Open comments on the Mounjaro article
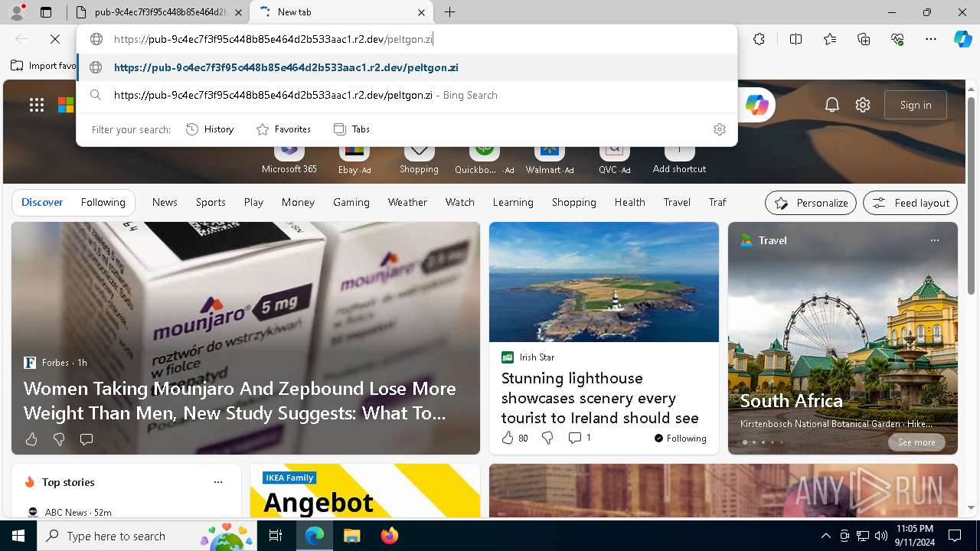 click(x=87, y=439)
